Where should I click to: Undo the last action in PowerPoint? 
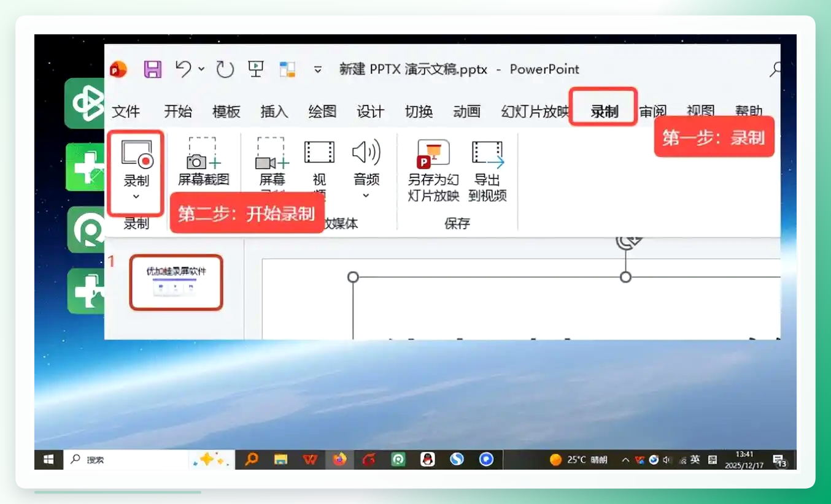pyautogui.click(x=184, y=69)
